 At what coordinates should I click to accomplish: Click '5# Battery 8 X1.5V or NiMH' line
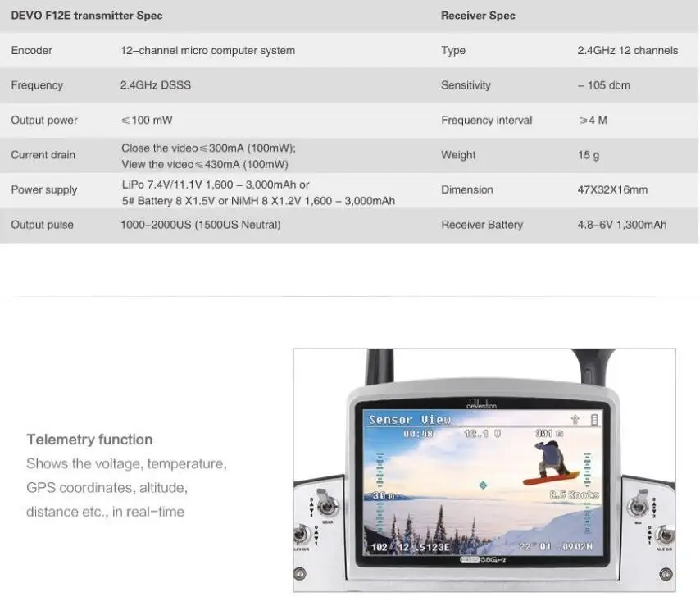(258, 201)
